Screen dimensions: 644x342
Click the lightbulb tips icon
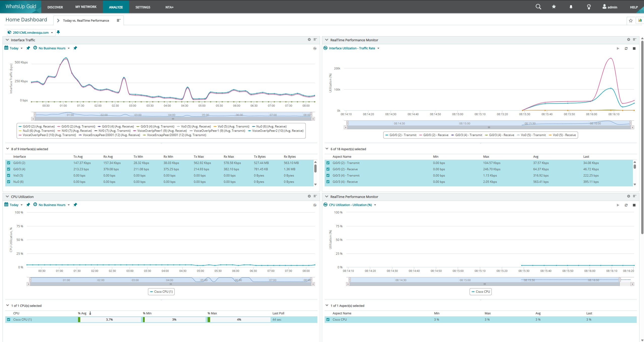(x=589, y=7)
